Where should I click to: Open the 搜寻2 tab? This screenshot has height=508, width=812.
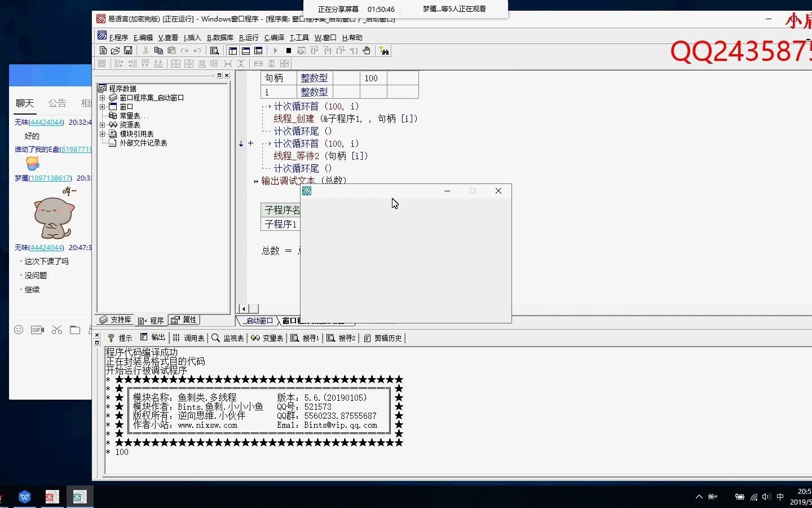(342, 338)
